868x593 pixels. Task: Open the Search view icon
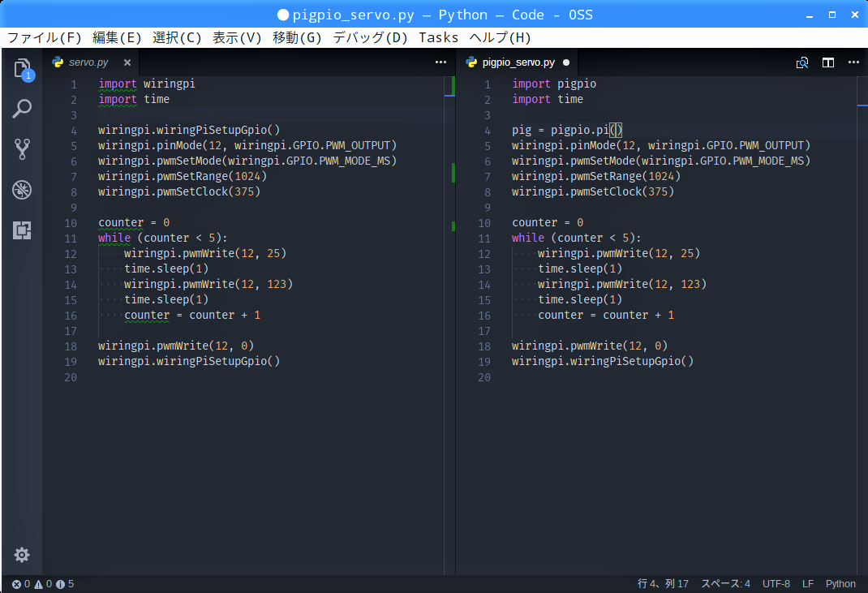[22, 109]
